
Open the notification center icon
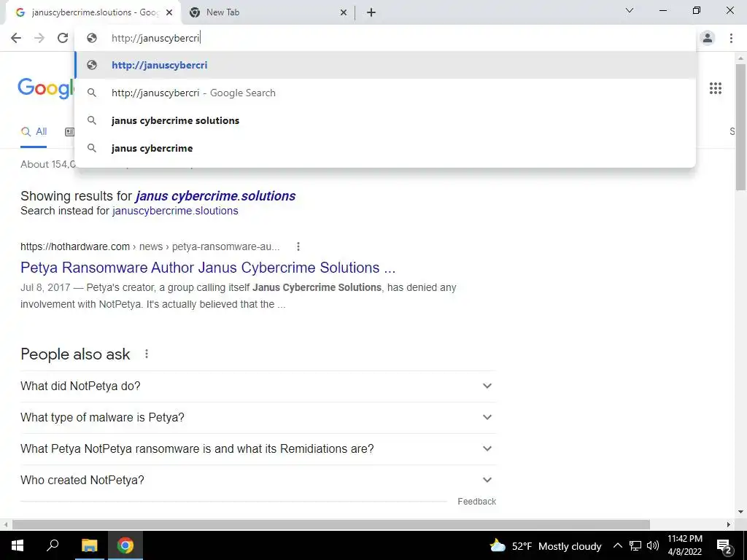point(724,545)
